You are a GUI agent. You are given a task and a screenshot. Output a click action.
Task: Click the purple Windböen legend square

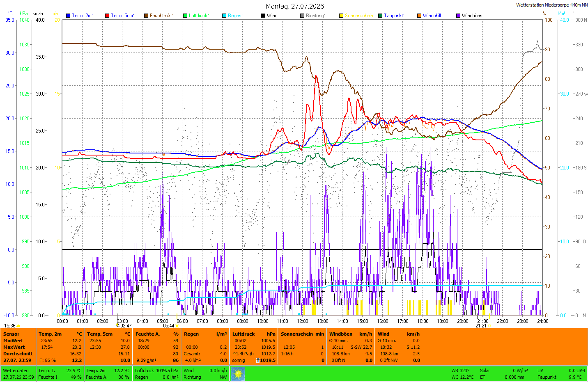click(458, 16)
